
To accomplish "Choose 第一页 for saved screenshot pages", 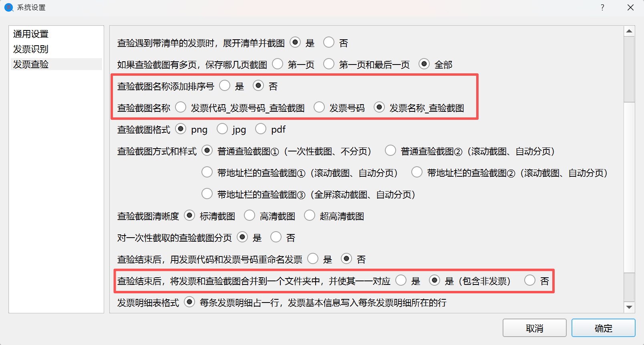I will point(278,64).
